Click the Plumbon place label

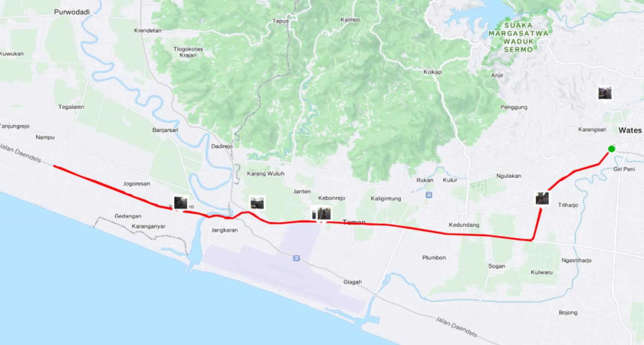point(434,258)
